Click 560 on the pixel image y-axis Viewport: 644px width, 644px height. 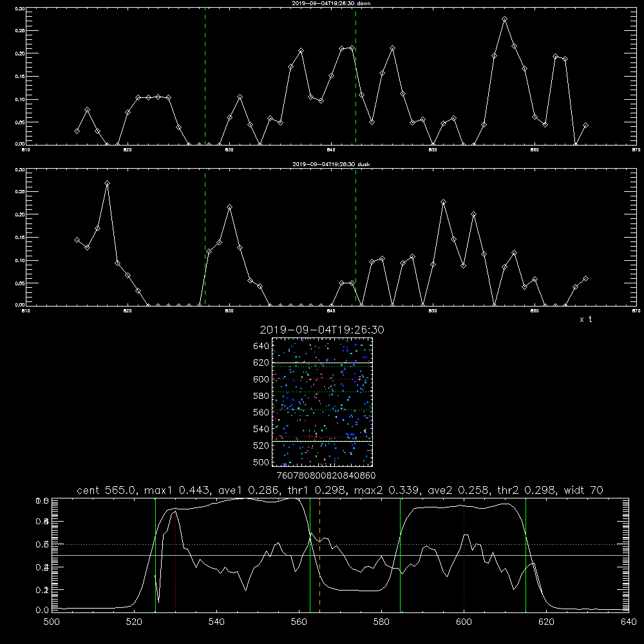tap(261, 412)
